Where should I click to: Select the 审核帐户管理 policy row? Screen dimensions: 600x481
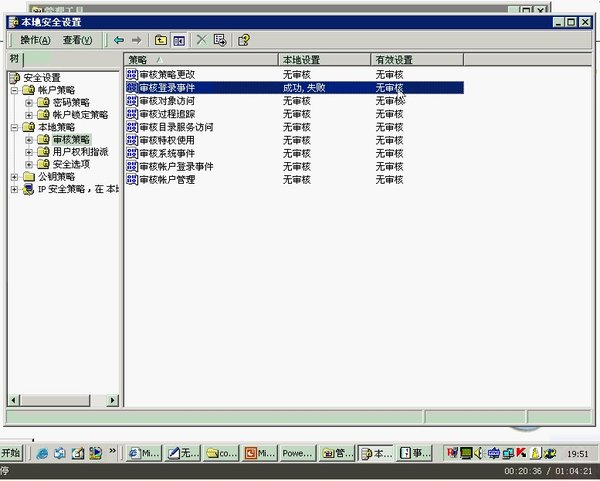[295, 179]
